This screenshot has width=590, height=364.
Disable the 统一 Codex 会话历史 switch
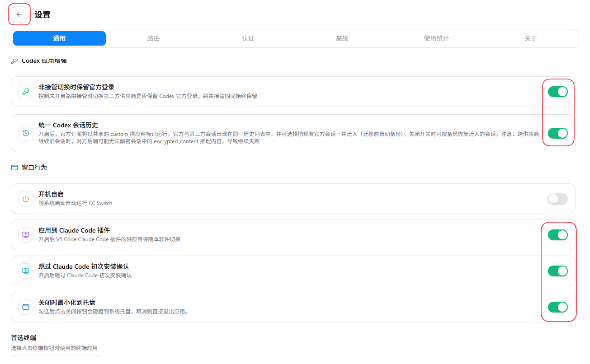click(558, 133)
